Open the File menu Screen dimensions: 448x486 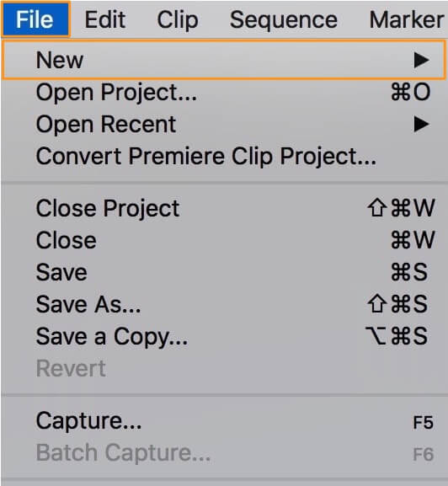coord(35,19)
